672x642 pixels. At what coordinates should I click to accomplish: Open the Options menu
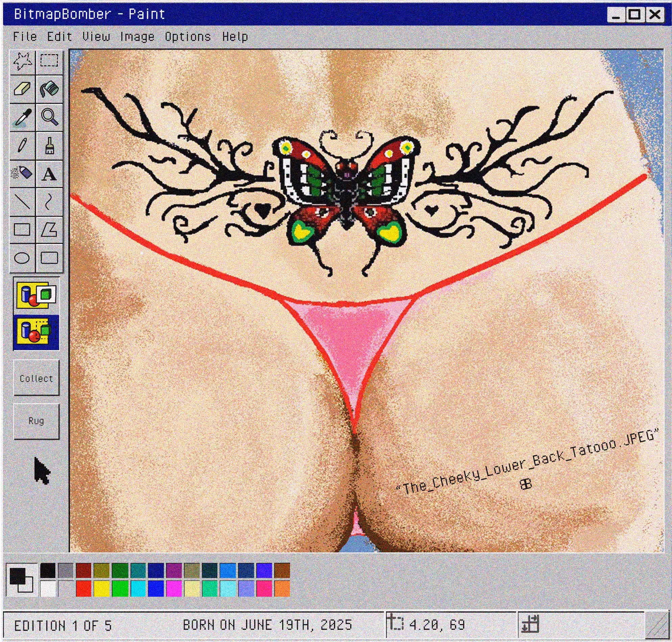188,37
